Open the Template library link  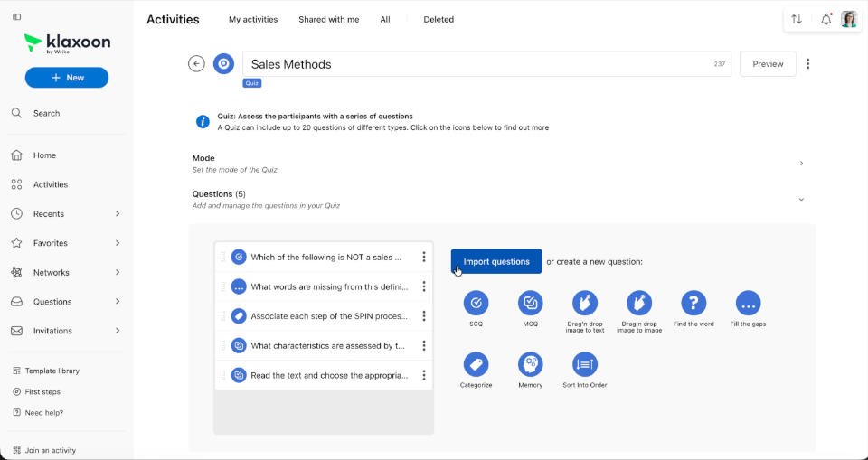pos(46,371)
